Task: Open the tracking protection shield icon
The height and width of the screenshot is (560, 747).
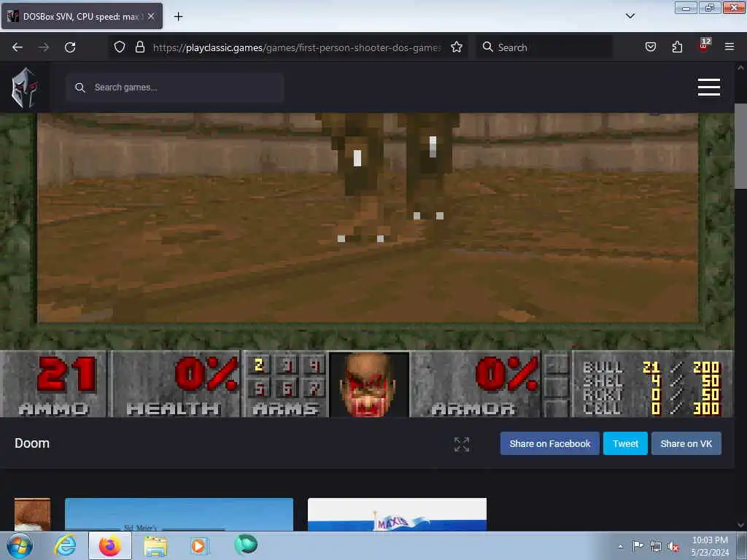Action: click(120, 47)
